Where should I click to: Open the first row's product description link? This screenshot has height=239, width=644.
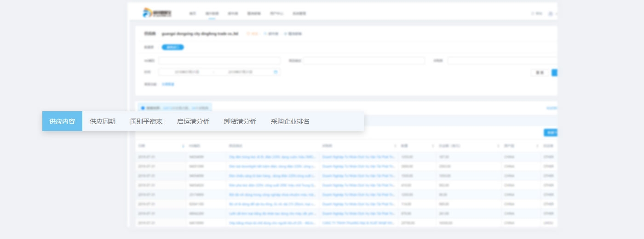[272, 157]
